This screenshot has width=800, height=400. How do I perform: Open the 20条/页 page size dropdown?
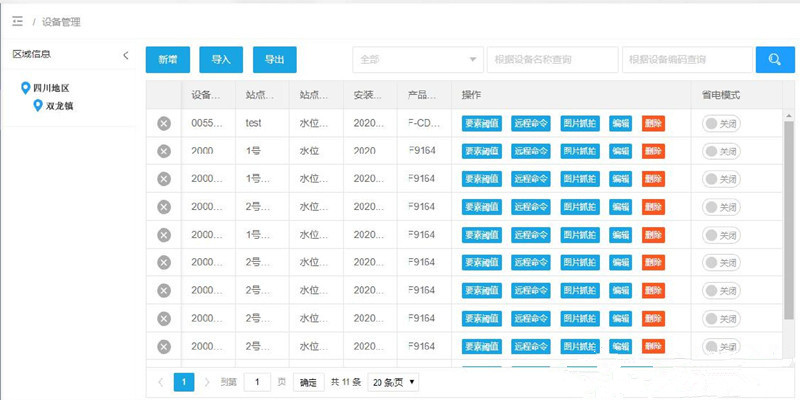(393, 382)
